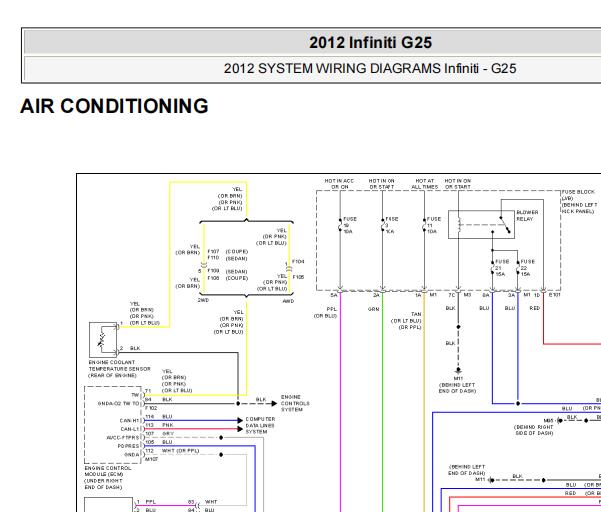601x512 pixels.
Task: Click the Fuse 21 15A label
Action: point(502,268)
